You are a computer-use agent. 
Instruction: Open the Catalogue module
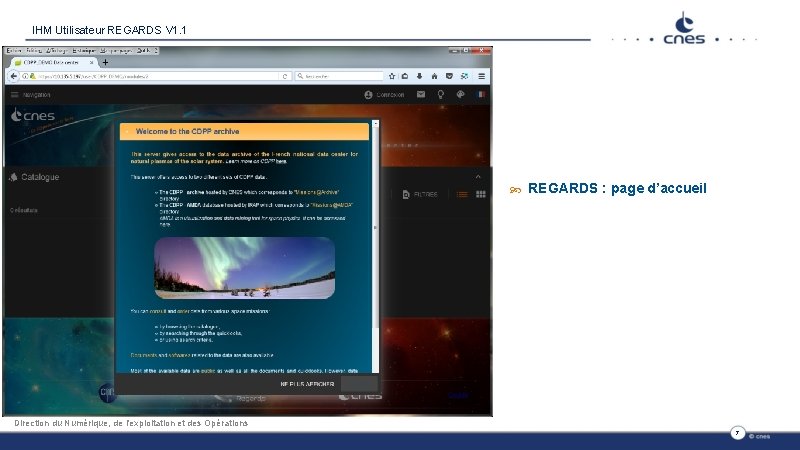34,177
